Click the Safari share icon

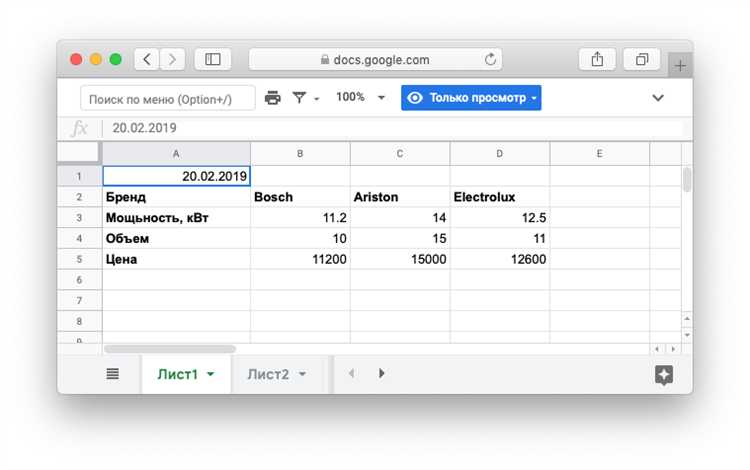click(x=597, y=60)
